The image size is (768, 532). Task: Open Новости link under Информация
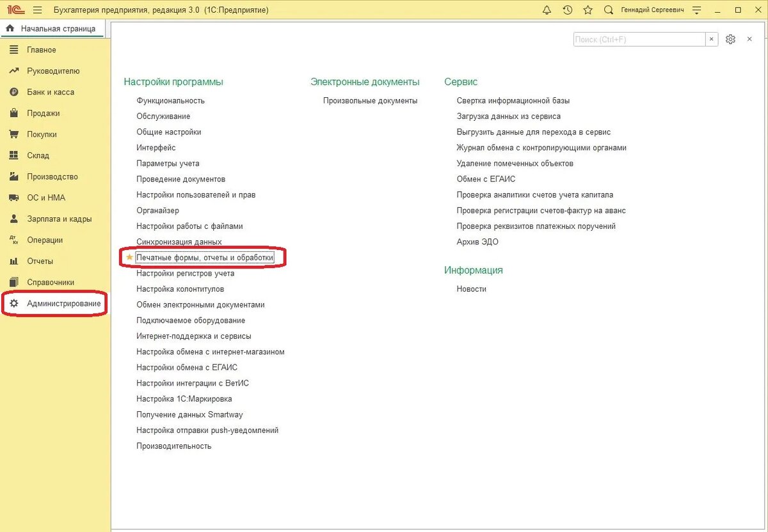472,289
